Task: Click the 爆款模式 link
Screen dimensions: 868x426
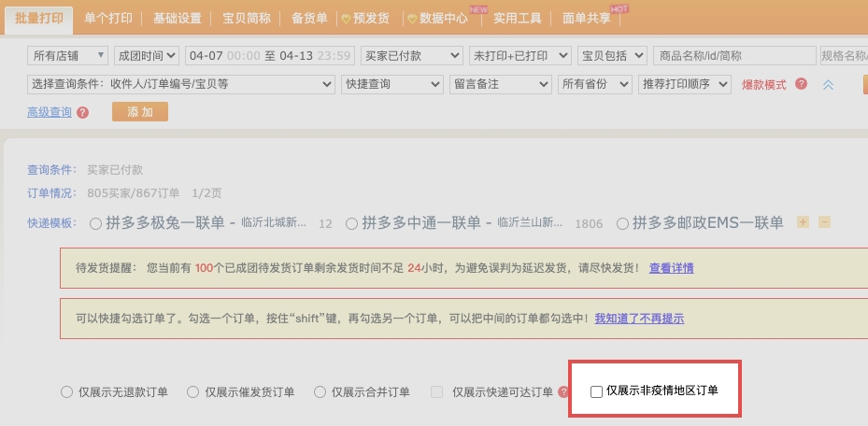Action: click(764, 85)
